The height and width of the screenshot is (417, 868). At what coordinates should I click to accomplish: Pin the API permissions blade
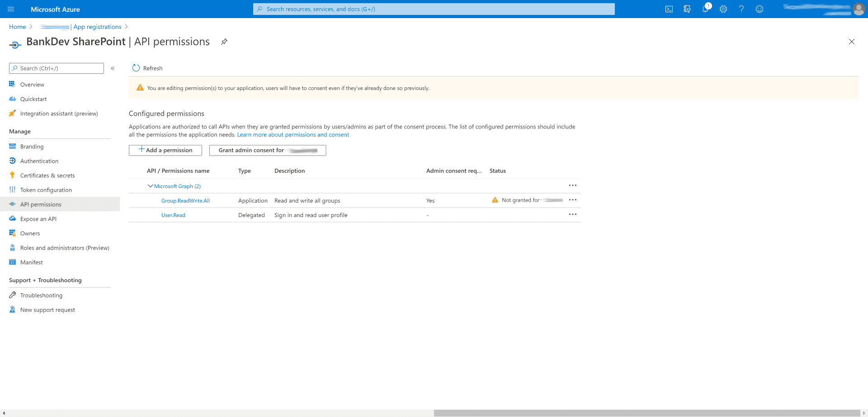224,42
